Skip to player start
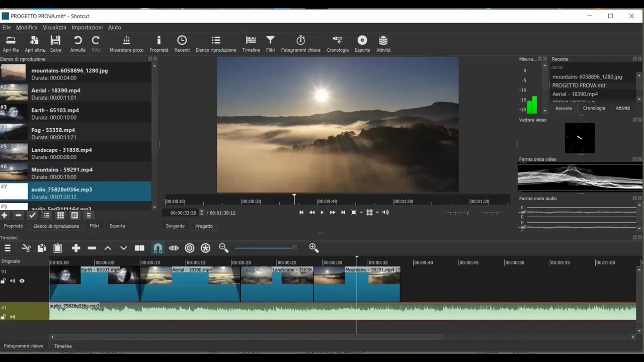644x362 pixels. point(301,213)
